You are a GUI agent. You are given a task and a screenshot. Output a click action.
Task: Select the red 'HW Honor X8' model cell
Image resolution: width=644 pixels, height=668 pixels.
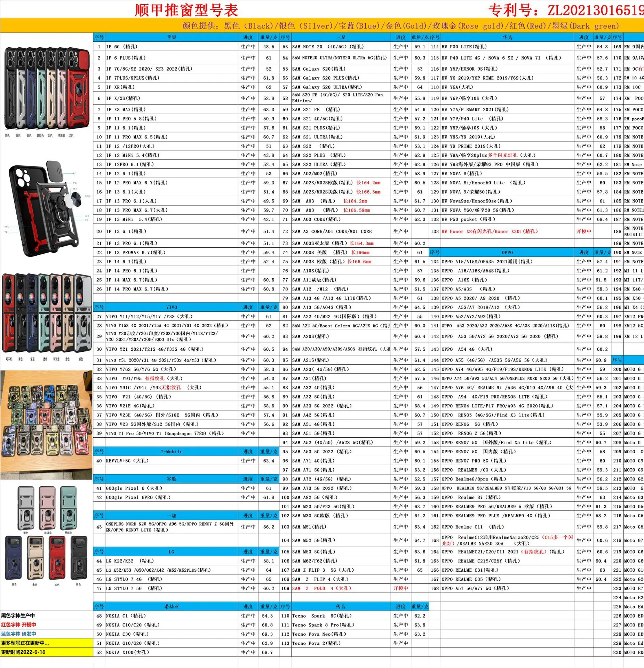(508, 231)
